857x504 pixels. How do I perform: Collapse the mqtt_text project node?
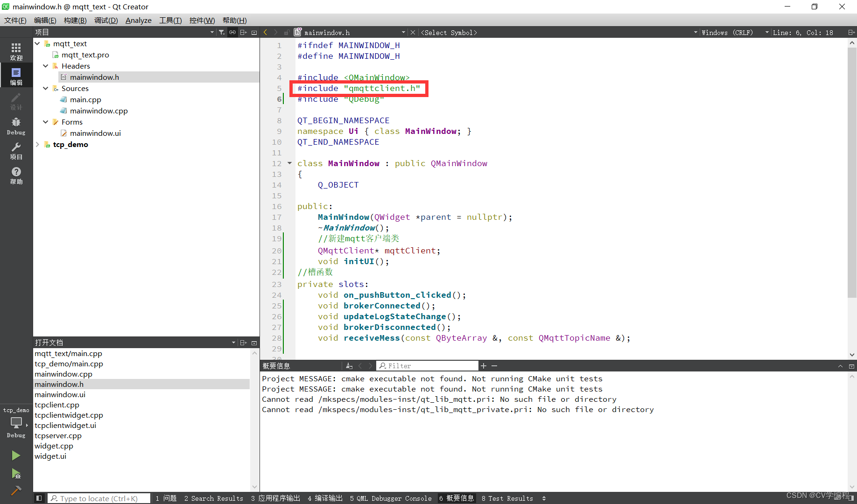click(37, 43)
